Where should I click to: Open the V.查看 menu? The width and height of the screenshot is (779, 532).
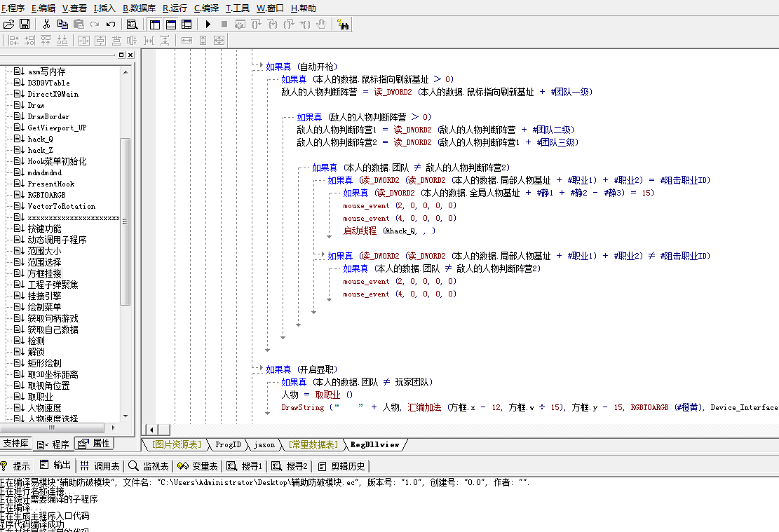(x=74, y=8)
